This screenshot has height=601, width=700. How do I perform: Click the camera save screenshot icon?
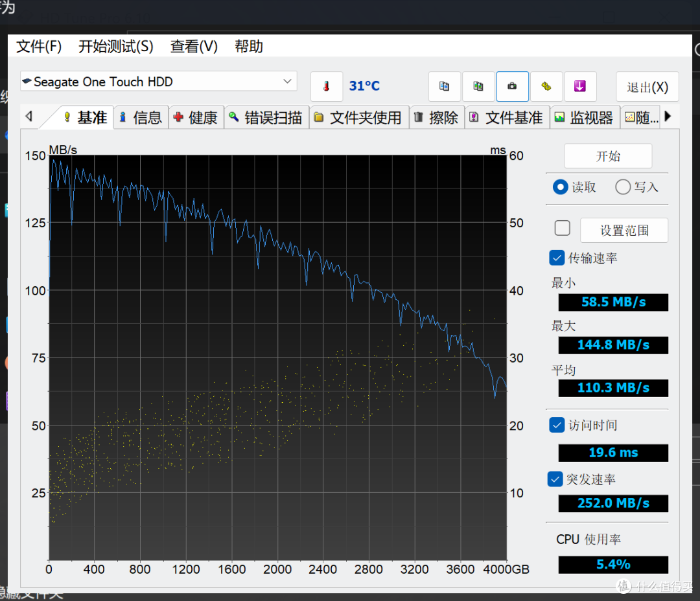click(x=512, y=86)
